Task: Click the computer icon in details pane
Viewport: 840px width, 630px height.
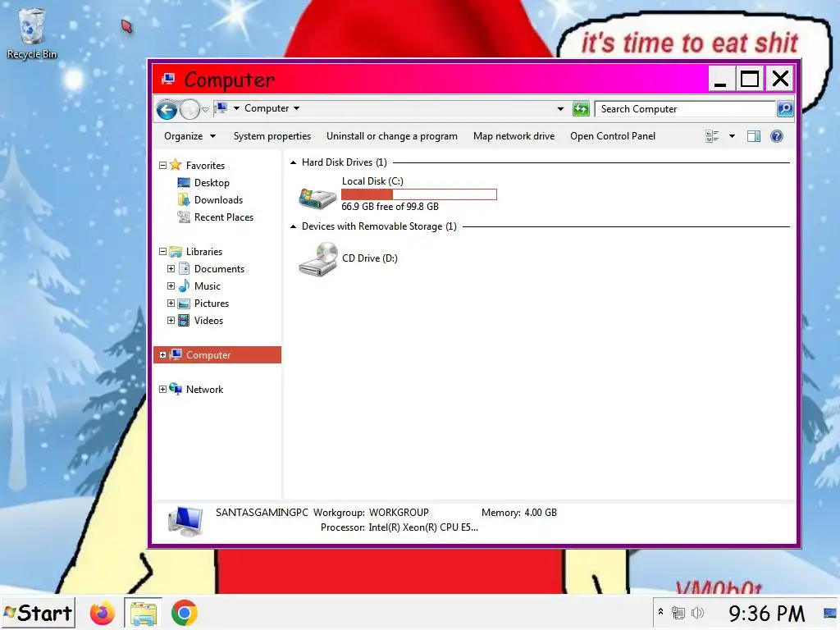Action: (185, 520)
